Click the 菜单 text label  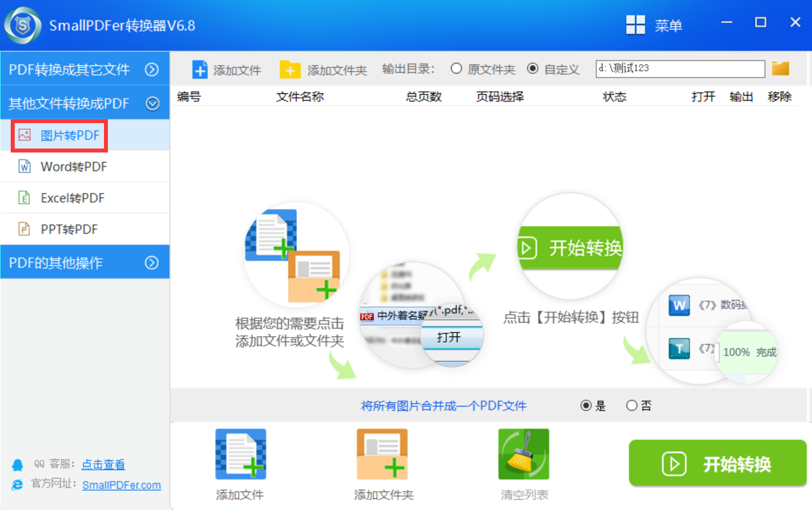tap(668, 25)
